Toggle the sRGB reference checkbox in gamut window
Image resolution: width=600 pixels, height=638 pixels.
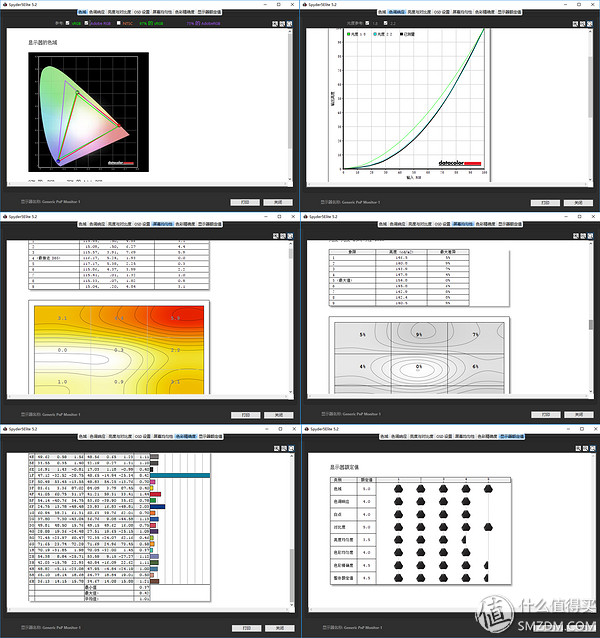(68, 23)
